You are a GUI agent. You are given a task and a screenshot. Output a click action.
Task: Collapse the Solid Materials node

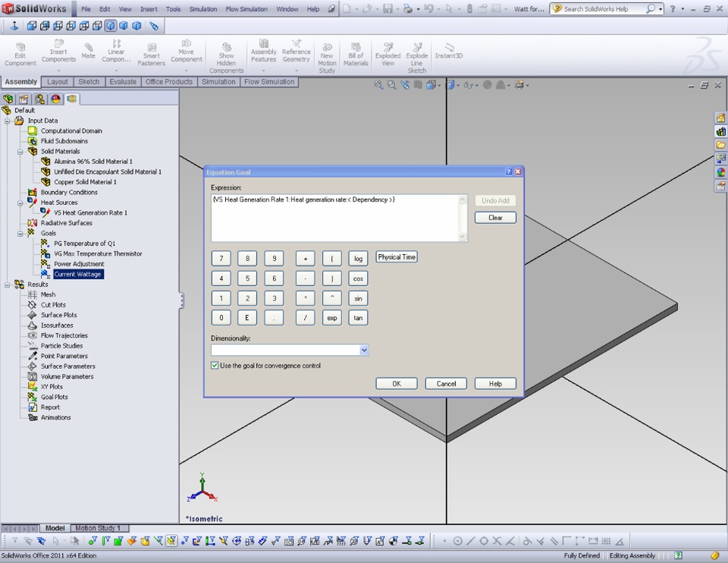coord(20,152)
